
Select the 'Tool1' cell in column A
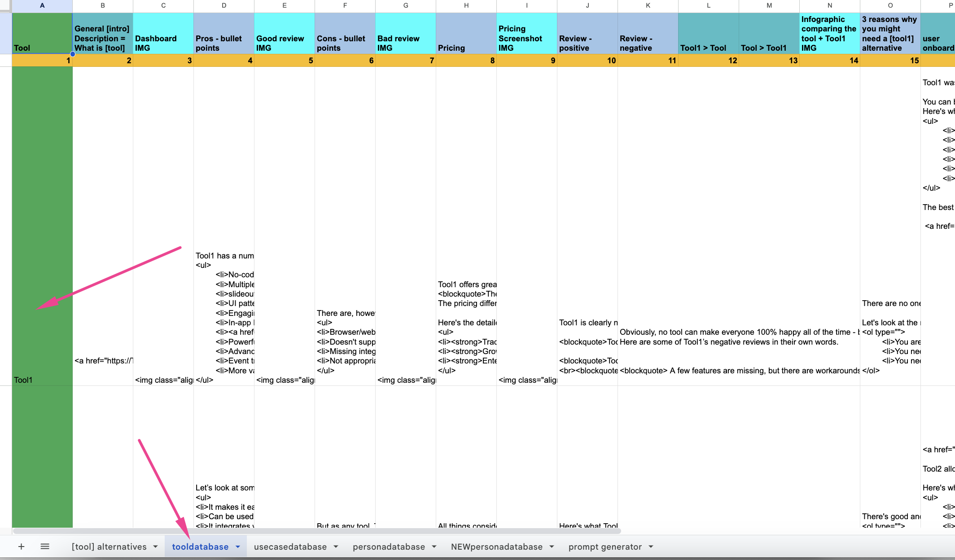point(42,226)
